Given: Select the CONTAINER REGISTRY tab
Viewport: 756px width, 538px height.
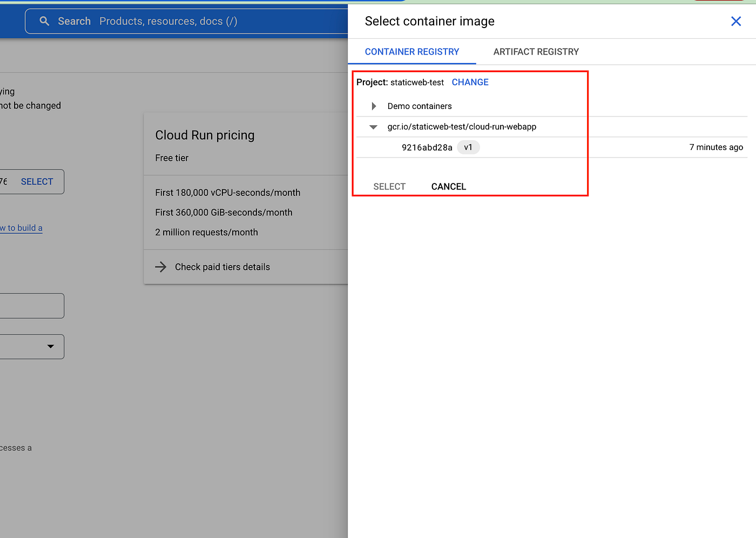Looking at the screenshot, I should pos(411,51).
